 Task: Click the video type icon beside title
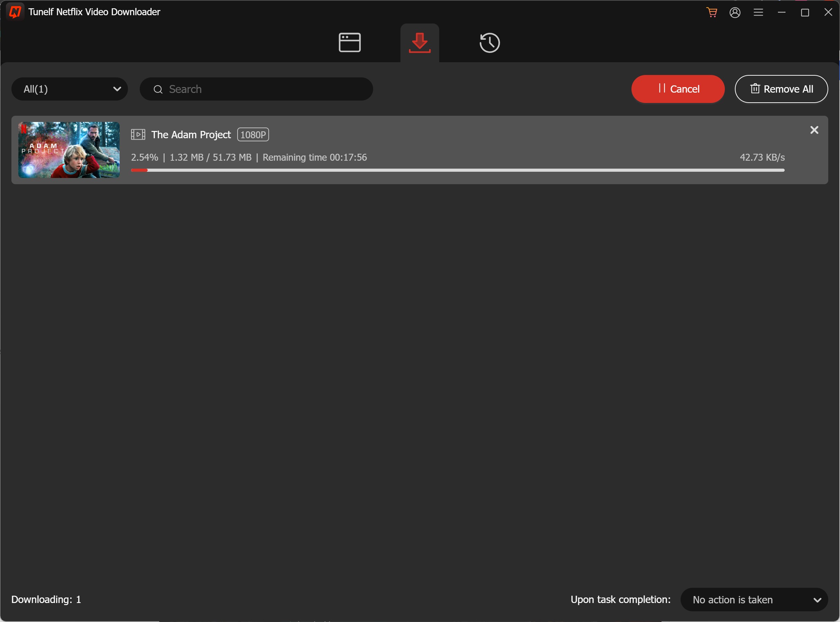point(138,134)
